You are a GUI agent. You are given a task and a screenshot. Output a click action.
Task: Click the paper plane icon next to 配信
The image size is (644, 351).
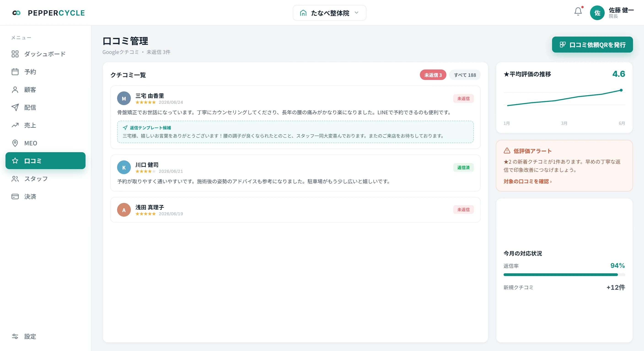coord(15,107)
